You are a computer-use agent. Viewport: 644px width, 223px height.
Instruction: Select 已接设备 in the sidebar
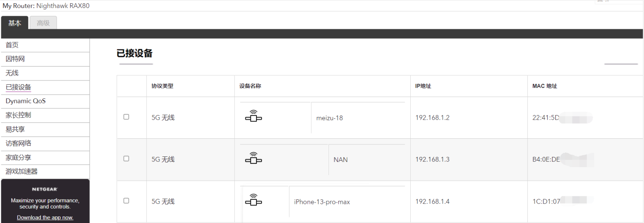19,87
